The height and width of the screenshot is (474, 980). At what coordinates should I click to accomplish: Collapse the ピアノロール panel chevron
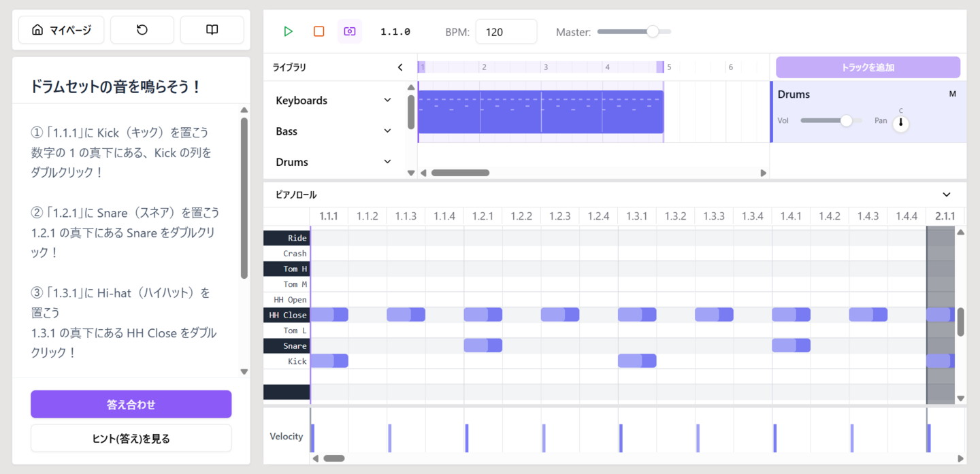point(946,195)
